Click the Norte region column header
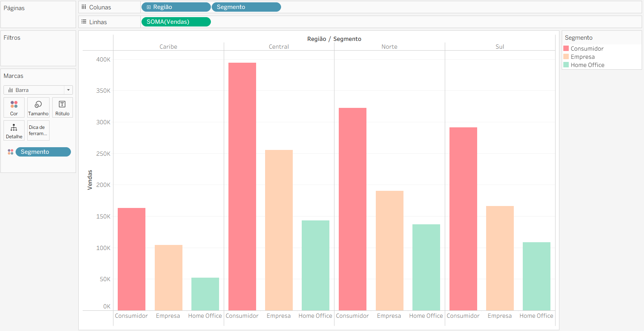Screen dimensions: 644x331 [x=389, y=47]
